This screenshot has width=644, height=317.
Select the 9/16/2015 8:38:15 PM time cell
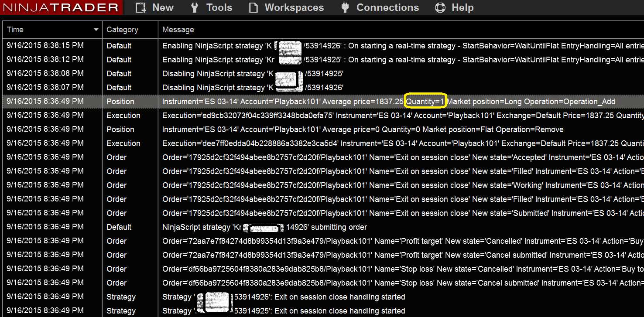pyautogui.click(x=45, y=46)
